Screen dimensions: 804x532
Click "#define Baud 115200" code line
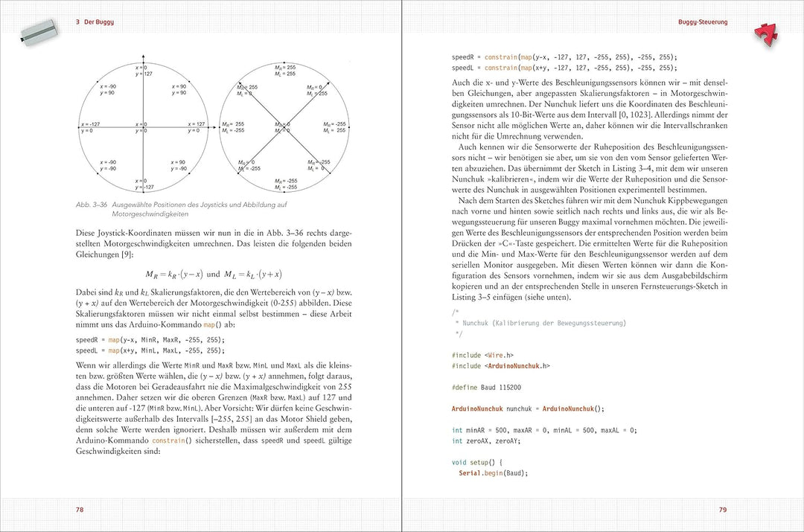pos(486,388)
